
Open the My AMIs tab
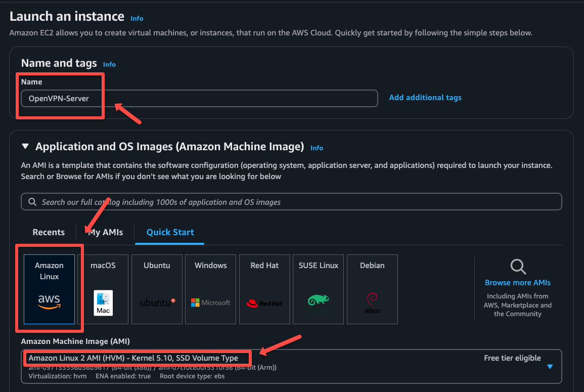point(105,232)
